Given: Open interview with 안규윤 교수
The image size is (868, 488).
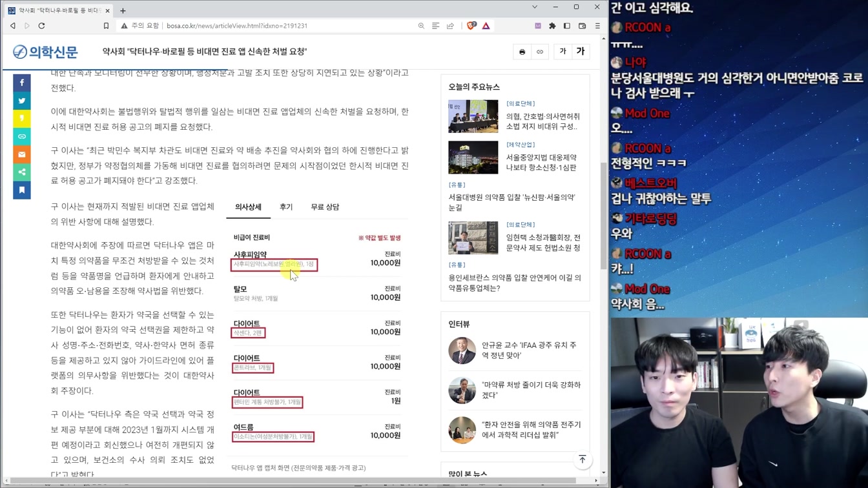Looking at the screenshot, I should click(529, 351).
